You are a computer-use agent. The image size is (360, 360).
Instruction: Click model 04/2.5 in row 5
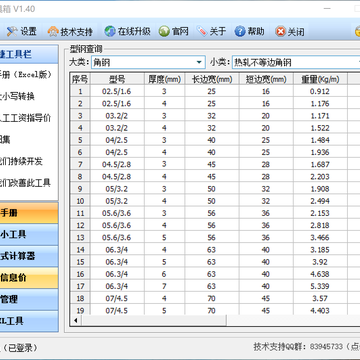(117, 140)
